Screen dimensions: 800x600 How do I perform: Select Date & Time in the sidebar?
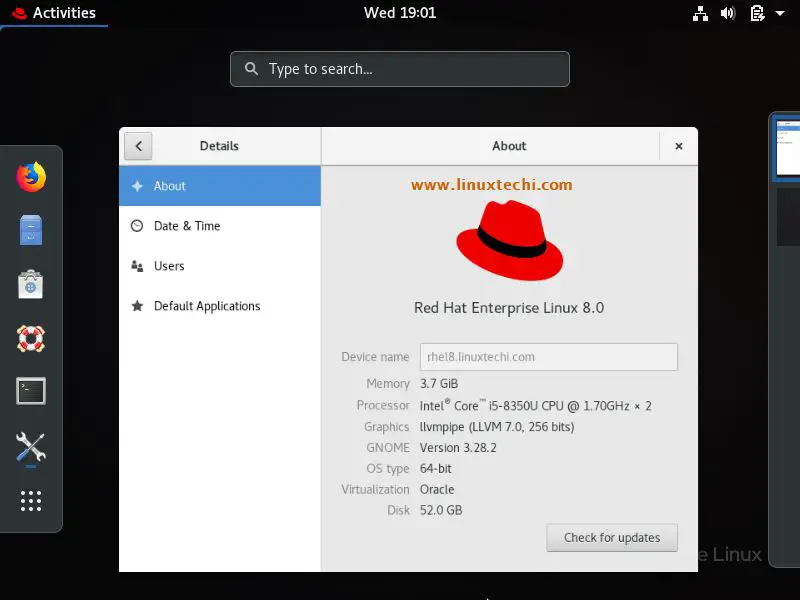coord(220,226)
